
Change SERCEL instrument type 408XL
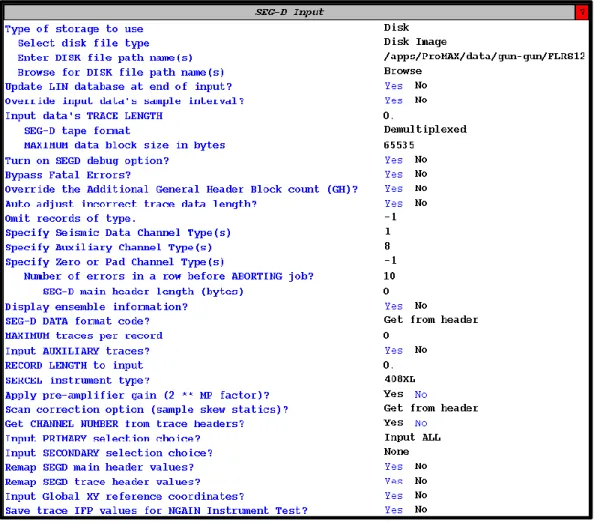tap(400, 379)
